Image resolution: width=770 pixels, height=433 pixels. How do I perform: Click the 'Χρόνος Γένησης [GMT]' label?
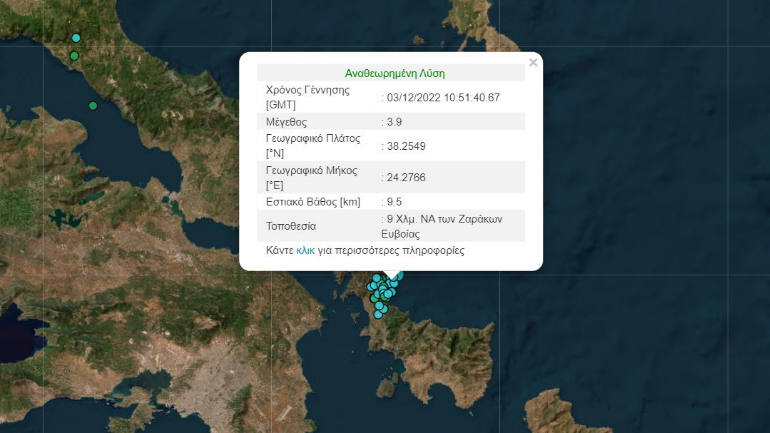307,97
